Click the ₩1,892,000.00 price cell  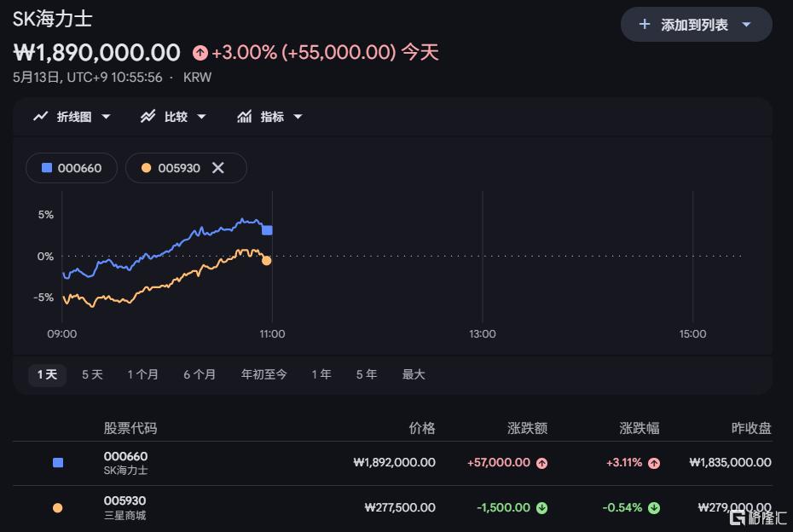(395, 463)
